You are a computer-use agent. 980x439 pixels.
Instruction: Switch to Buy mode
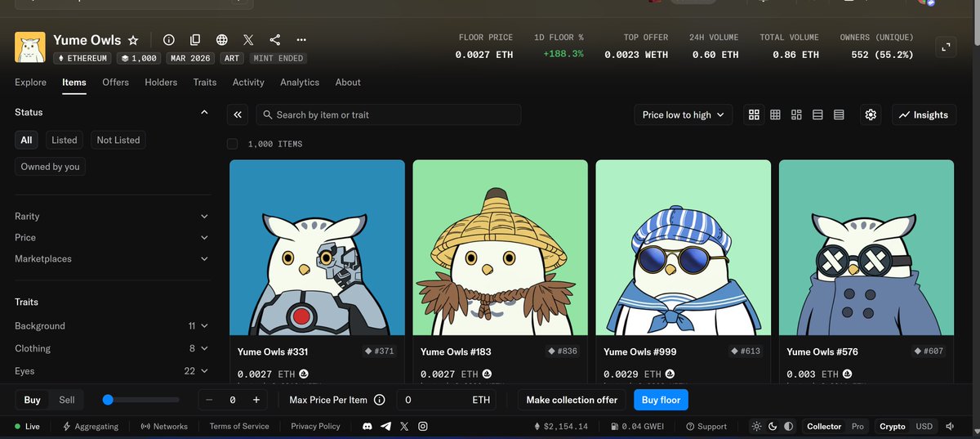(x=32, y=400)
